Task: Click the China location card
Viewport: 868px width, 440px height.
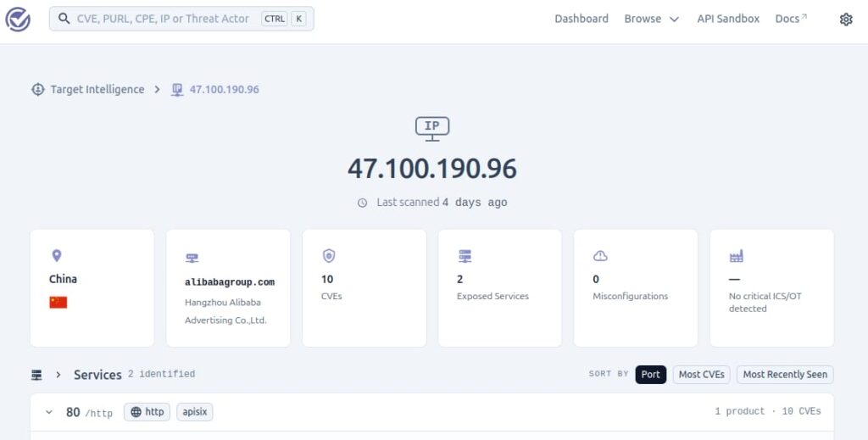Action: (92, 288)
